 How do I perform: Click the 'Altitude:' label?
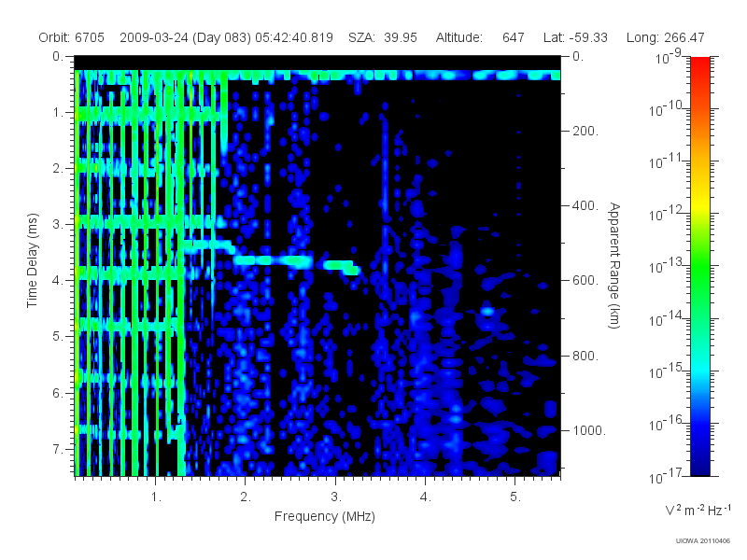click(459, 37)
